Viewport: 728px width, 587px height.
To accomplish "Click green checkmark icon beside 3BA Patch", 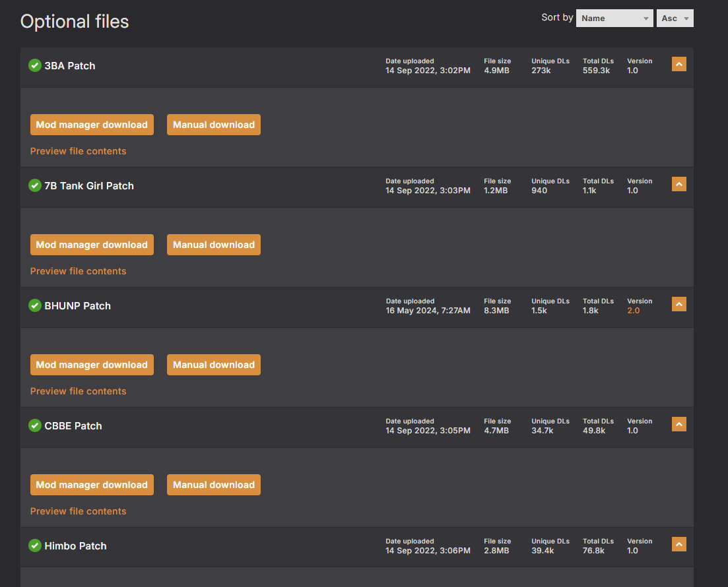I will [35, 65].
